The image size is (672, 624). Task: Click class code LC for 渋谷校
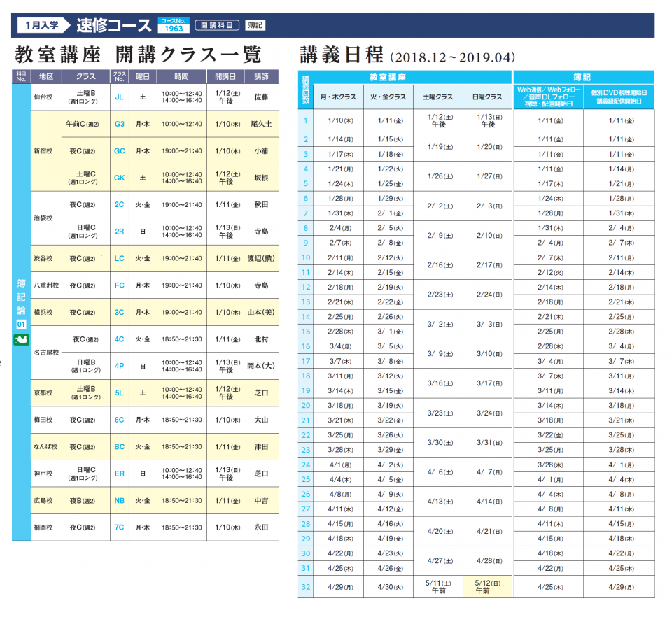click(120, 258)
